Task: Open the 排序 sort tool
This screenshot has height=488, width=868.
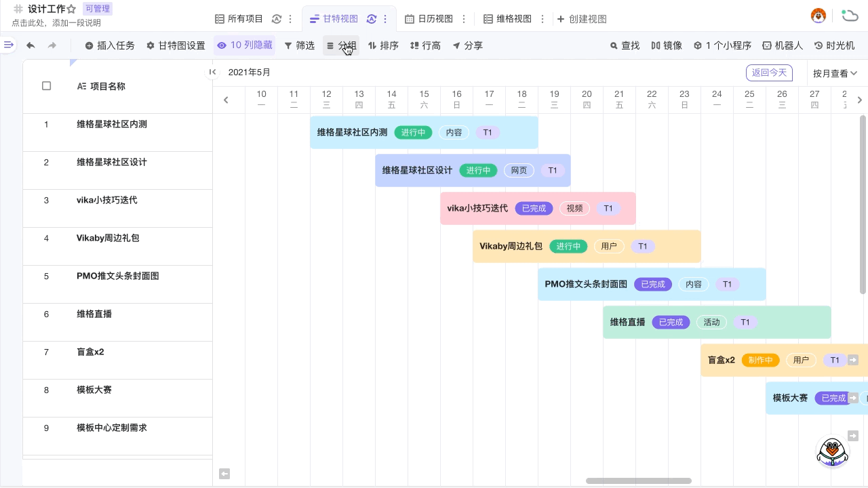Action: click(x=383, y=45)
